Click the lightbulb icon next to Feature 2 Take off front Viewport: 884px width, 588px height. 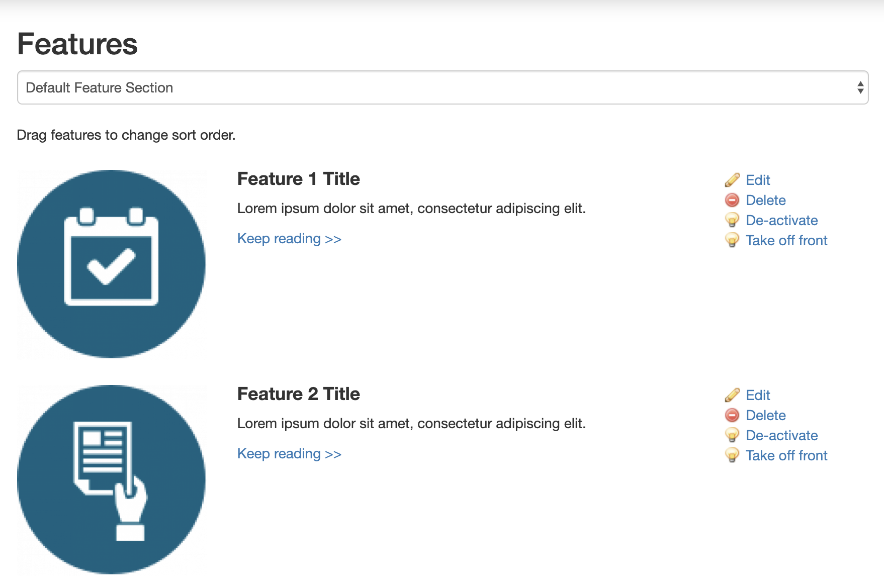[732, 455]
